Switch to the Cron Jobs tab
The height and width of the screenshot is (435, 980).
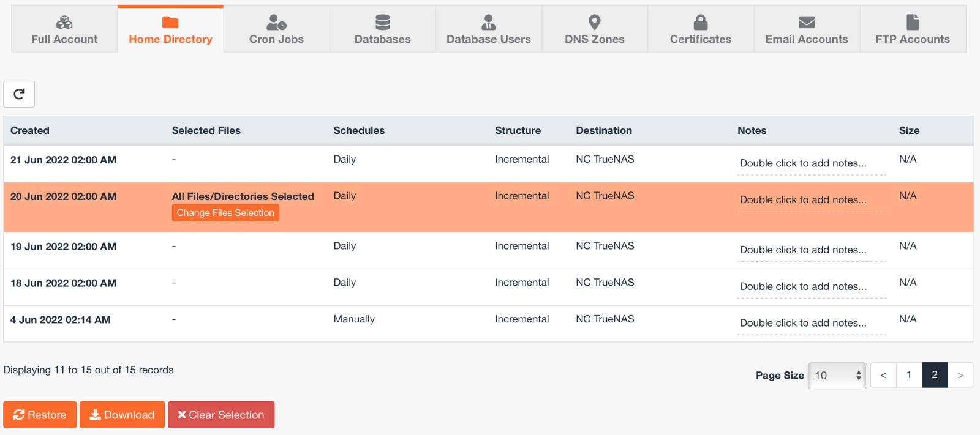pos(276,30)
